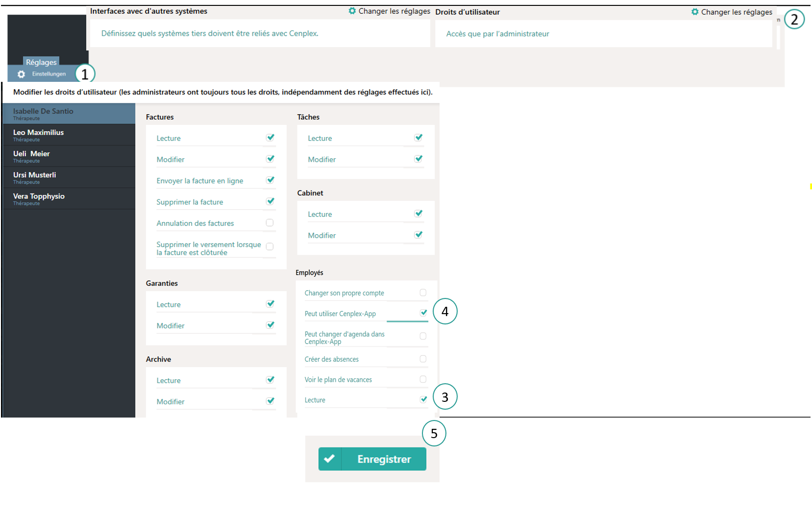Click the Réglages gear icon

point(21,74)
